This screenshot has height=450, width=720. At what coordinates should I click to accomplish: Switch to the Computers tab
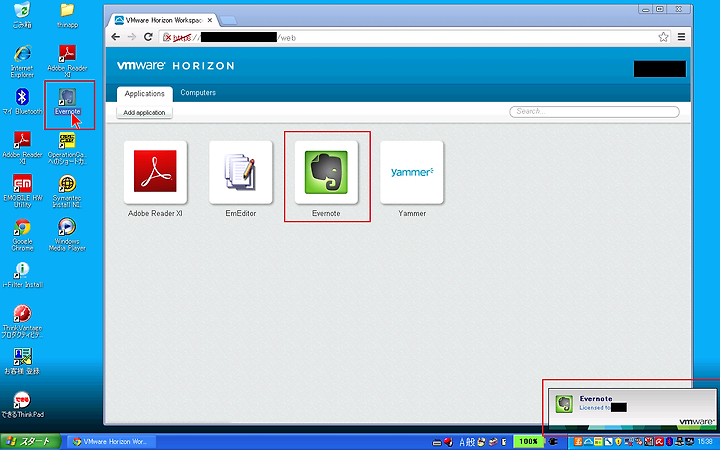point(198,93)
